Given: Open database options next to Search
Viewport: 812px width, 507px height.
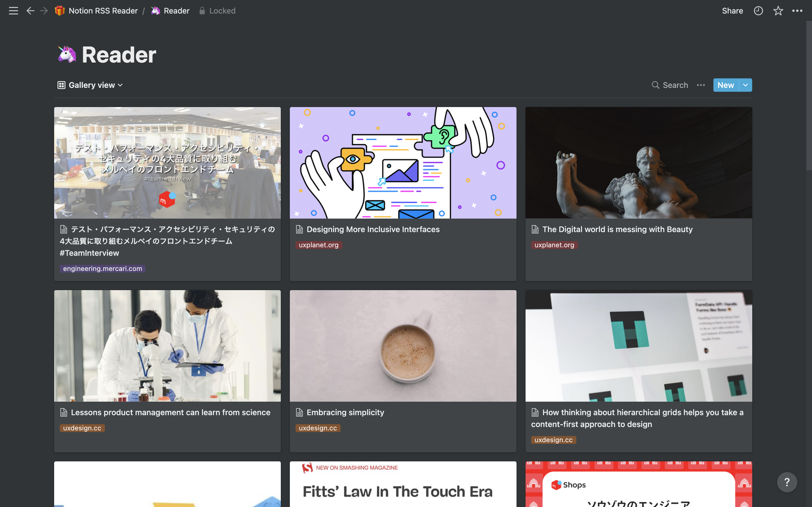Looking at the screenshot, I should (701, 85).
